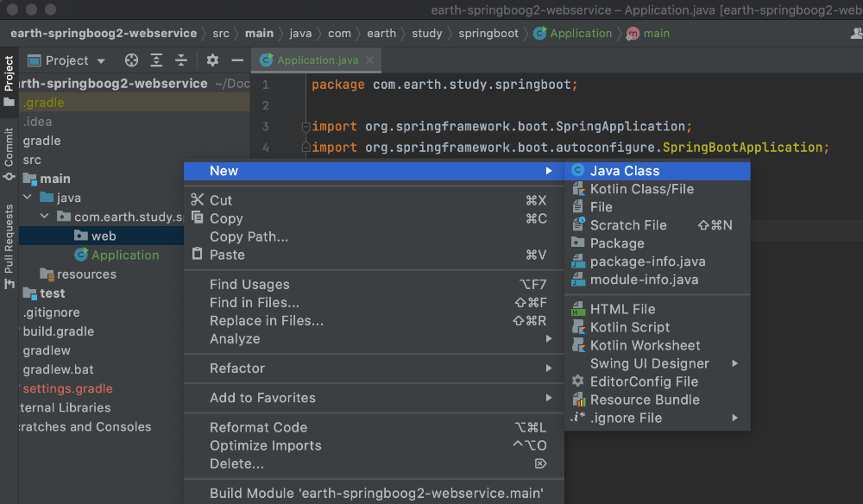Image resolution: width=863 pixels, height=504 pixels.
Task: Choose Copy in the context menu
Action: tap(374, 218)
